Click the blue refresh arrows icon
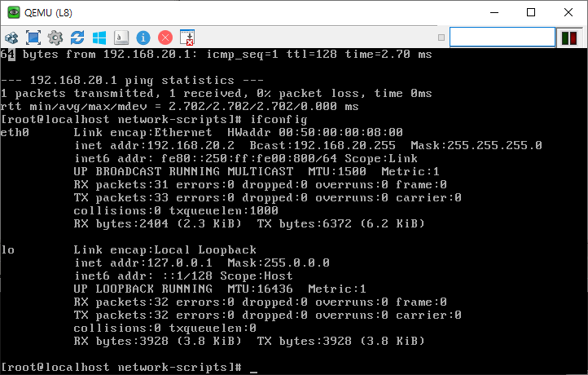This screenshot has height=375, width=588. click(x=77, y=37)
